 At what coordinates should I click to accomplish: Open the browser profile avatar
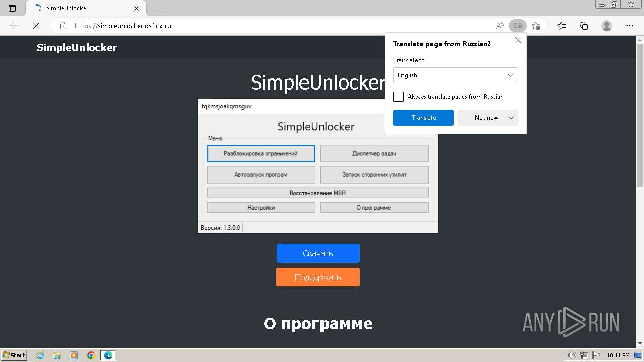click(607, 26)
